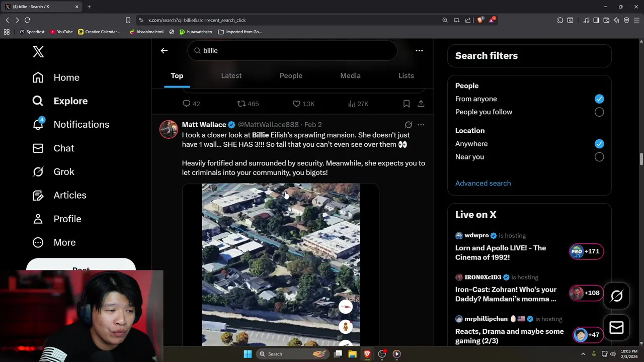Open the Feb 2 post timestamp
This screenshot has height=362, width=644.
tap(313, 125)
